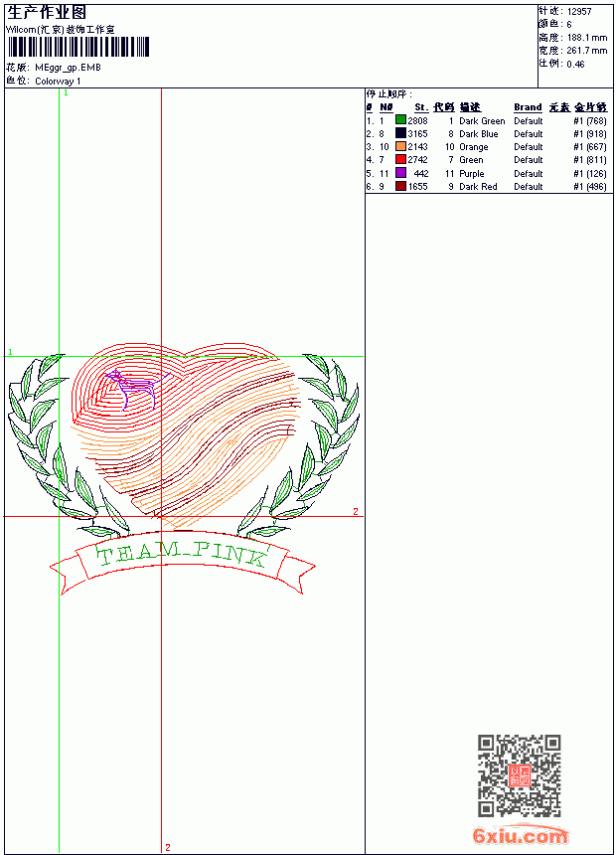This screenshot has height=855, width=616.
Task: Click the QR code image
Action: click(520, 775)
